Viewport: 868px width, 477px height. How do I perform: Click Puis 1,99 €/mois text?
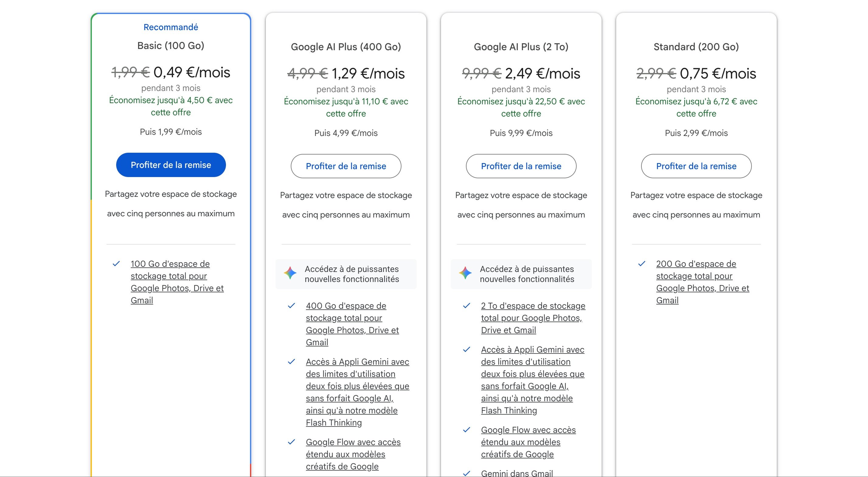pos(171,132)
